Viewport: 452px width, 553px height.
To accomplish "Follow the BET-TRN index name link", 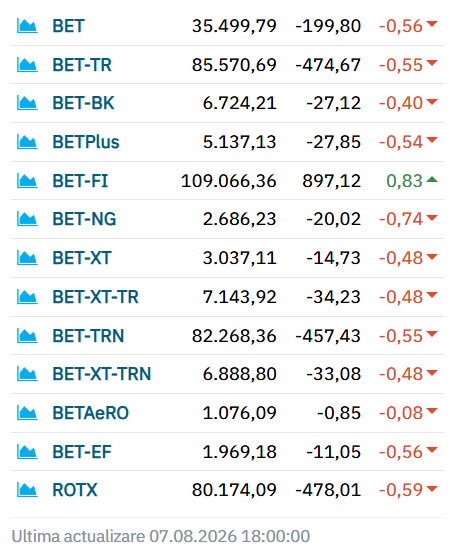I will (88, 336).
